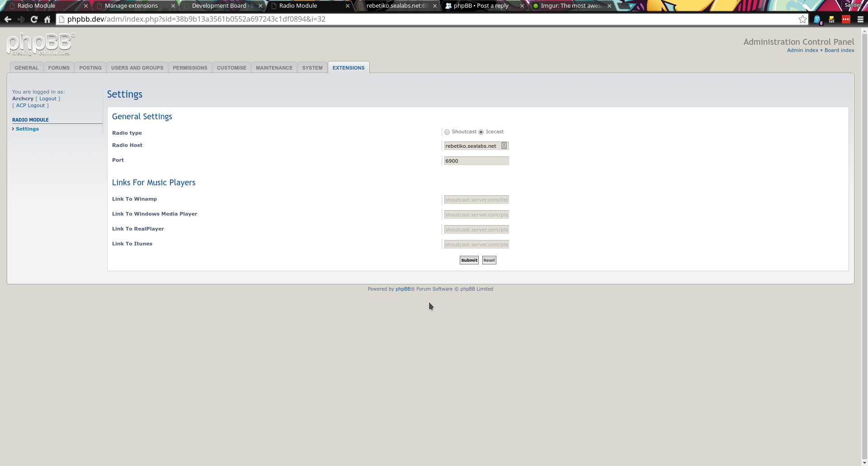The height and width of the screenshot is (466, 868).
Task: Click the General Settings heading
Action: [142, 117]
